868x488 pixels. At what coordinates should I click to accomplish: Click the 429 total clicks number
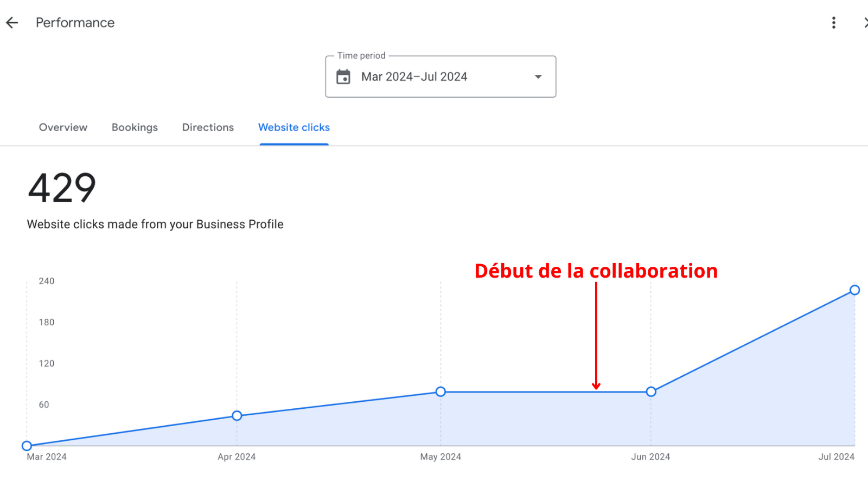point(62,189)
